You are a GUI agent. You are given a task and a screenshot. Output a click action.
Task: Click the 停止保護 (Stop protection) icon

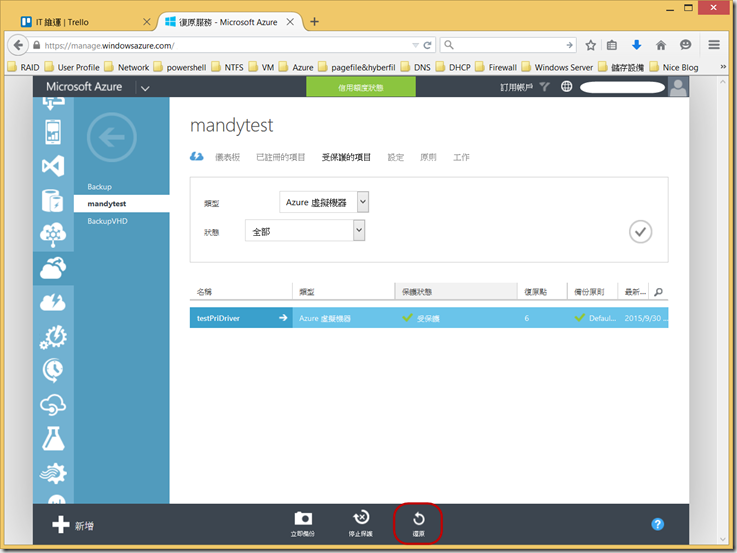point(361,518)
